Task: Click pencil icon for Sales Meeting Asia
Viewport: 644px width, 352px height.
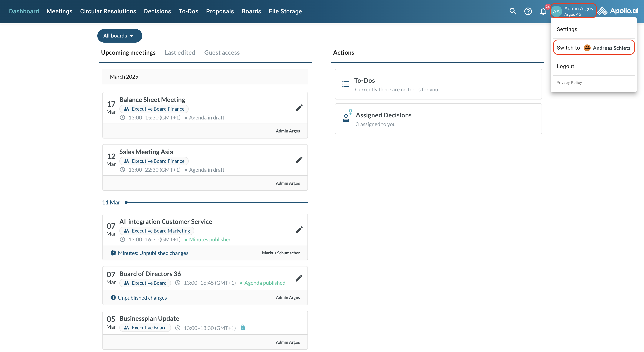Action: pos(299,160)
